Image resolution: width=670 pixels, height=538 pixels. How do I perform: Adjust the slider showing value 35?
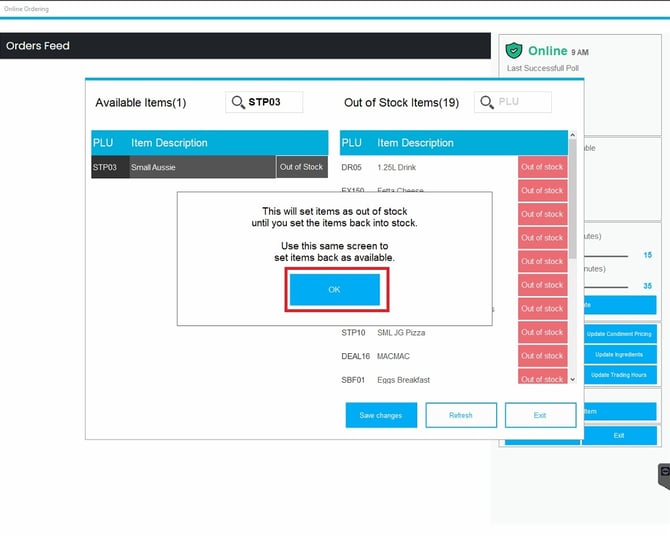tap(606, 287)
